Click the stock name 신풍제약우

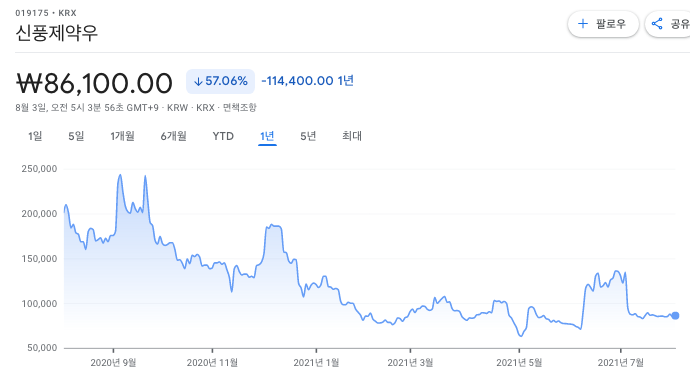pos(56,33)
